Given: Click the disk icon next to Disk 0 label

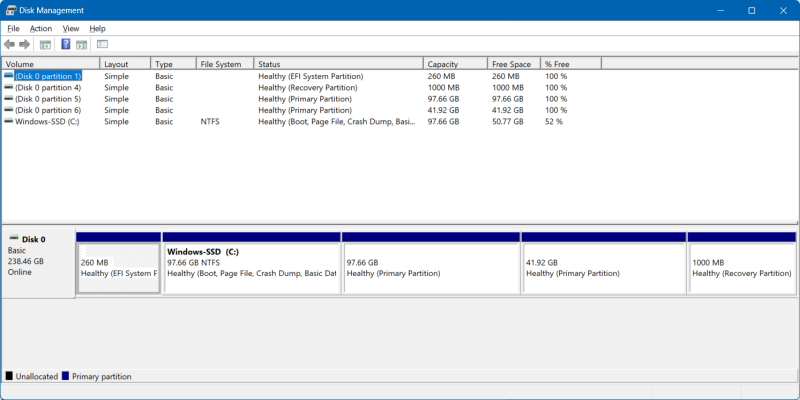Looking at the screenshot, I should (x=14, y=238).
